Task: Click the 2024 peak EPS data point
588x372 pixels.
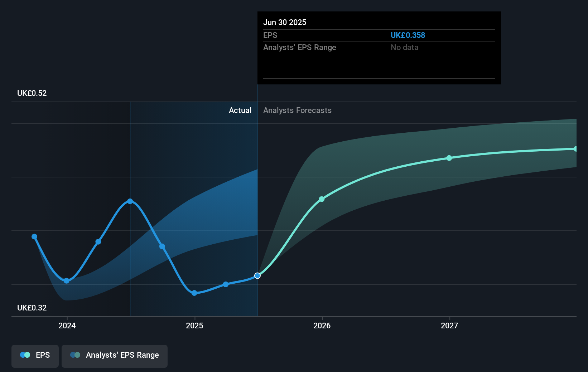Action: click(130, 201)
